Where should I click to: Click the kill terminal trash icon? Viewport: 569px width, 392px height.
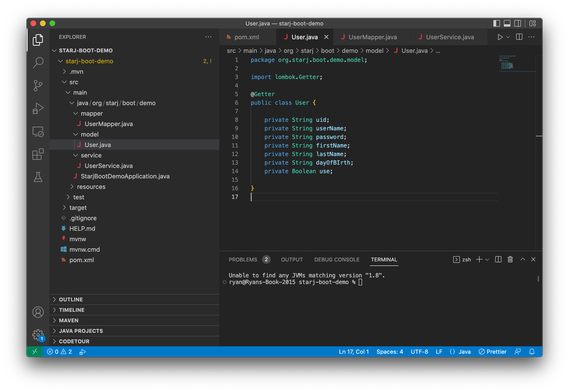click(x=510, y=259)
